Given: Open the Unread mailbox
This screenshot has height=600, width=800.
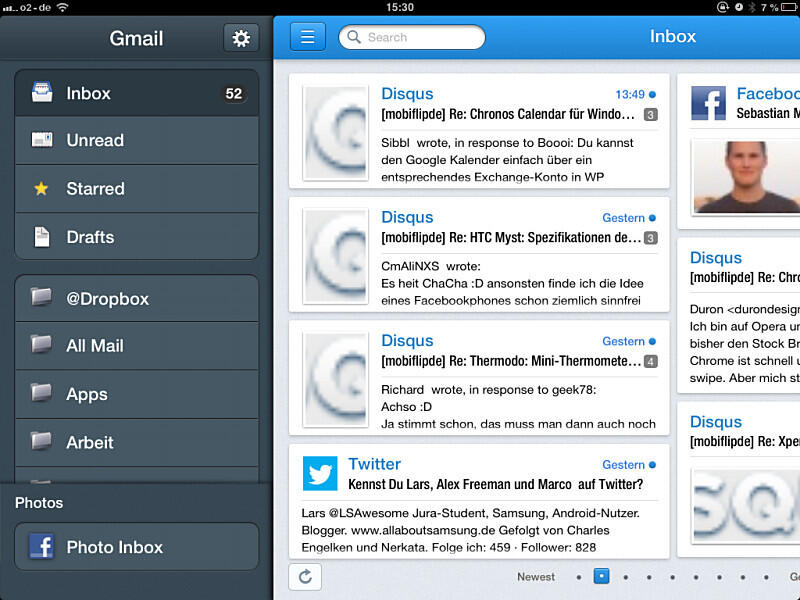Looking at the screenshot, I should coord(137,140).
